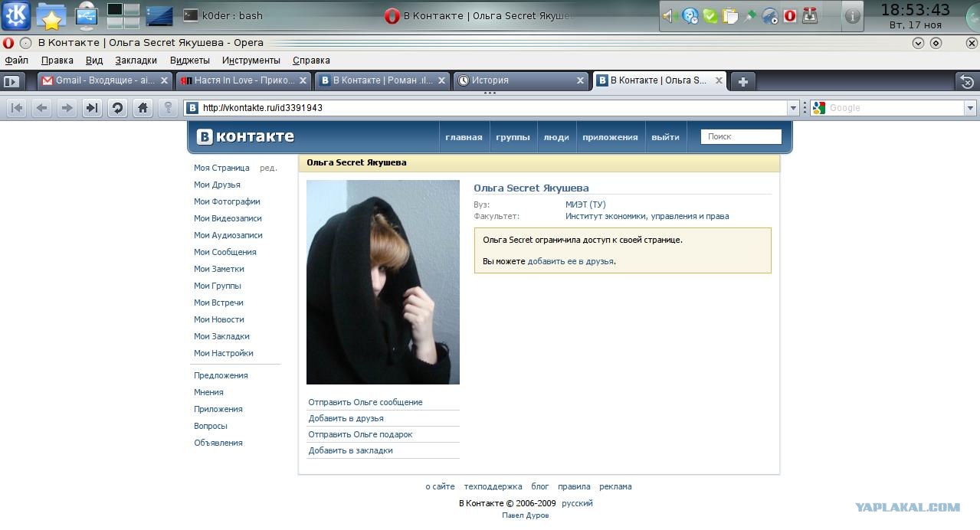Click Отправить Ольге сообщение
This screenshot has width=980, height=530.
pyautogui.click(x=365, y=402)
